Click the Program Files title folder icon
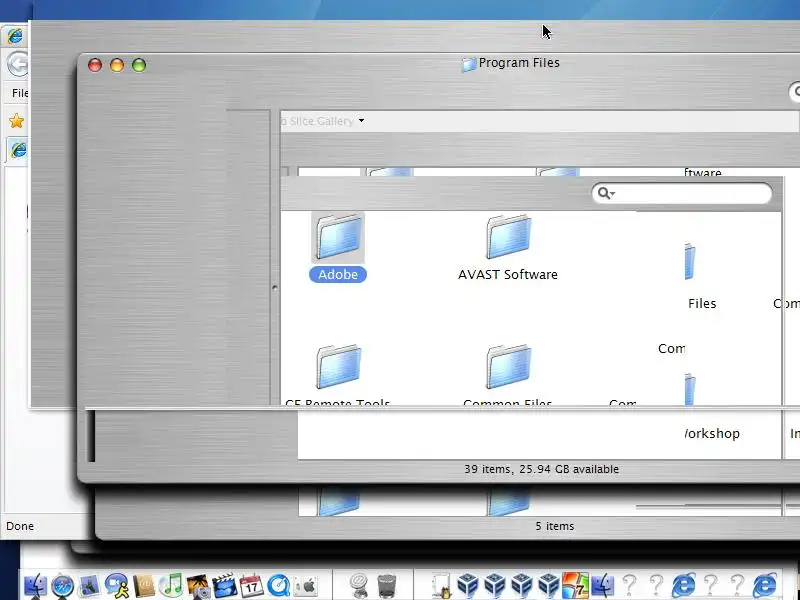800x600 pixels. point(468,64)
